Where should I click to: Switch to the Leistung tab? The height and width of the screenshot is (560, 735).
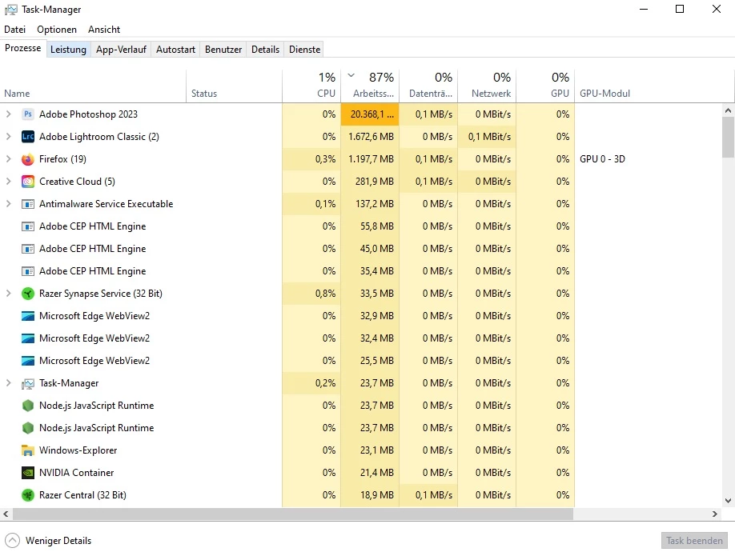(68, 50)
